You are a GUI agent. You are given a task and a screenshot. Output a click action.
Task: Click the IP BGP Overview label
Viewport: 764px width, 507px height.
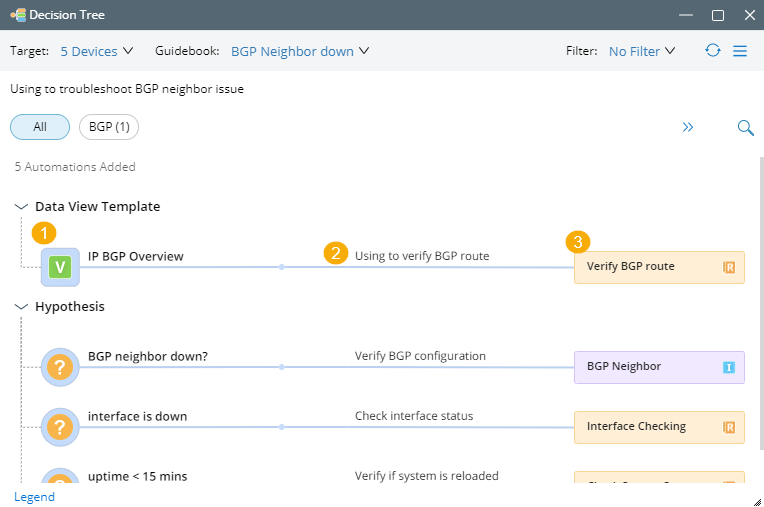(135, 256)
